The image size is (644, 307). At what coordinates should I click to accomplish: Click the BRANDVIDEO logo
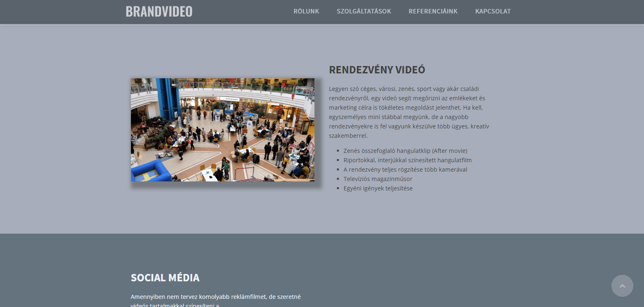[159, 11]
